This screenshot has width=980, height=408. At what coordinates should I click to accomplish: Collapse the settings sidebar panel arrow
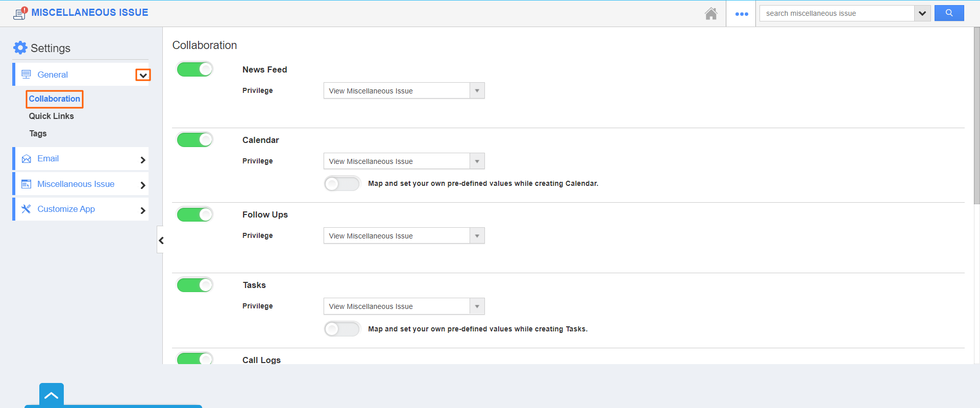click(161, 240)
